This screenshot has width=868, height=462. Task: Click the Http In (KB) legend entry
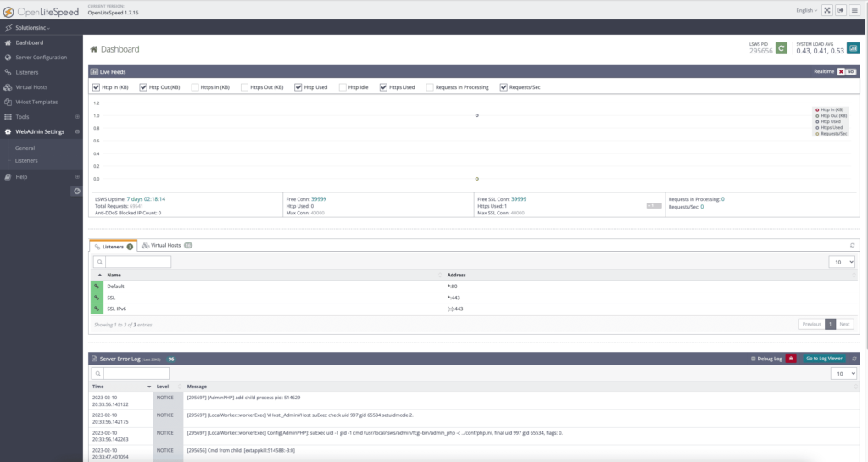(x=829, y=110)
